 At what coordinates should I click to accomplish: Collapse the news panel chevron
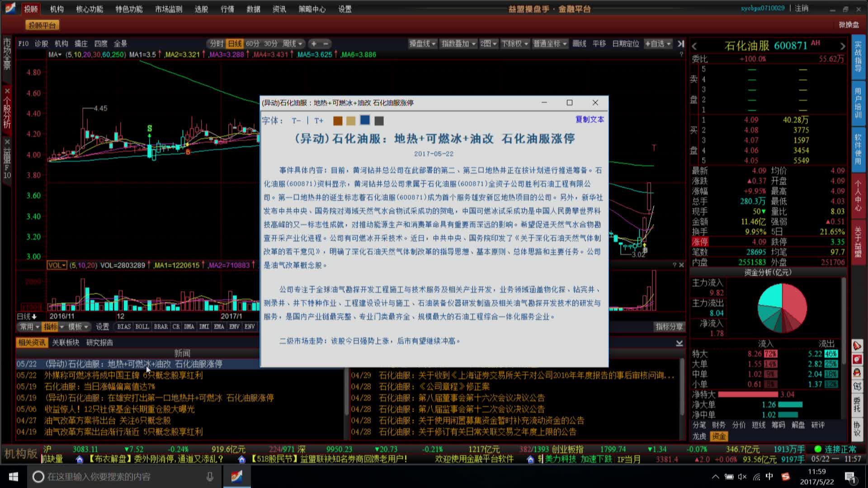tap(679, 343)
